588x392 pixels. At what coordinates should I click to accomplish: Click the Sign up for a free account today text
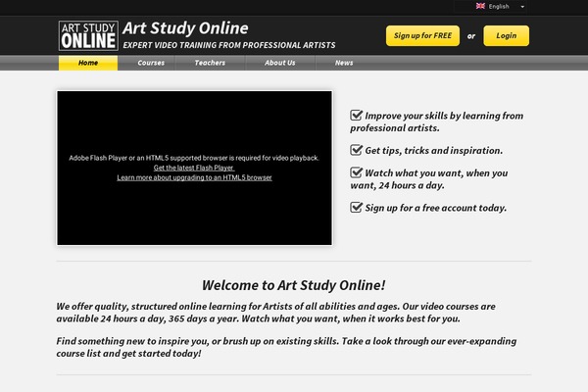[436, 208]
